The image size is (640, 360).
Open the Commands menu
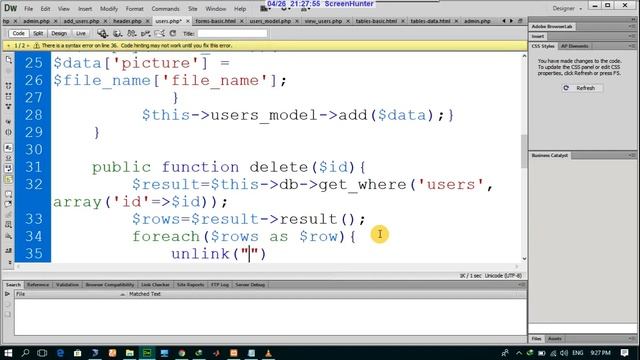[x=165, y=9]
